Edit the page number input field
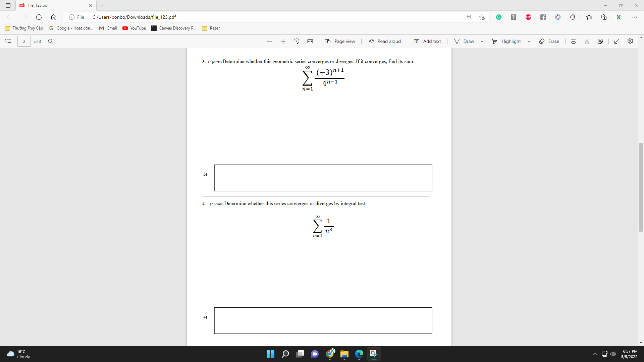The height and width of the screenshot is (362, 644). pos(24,41)
